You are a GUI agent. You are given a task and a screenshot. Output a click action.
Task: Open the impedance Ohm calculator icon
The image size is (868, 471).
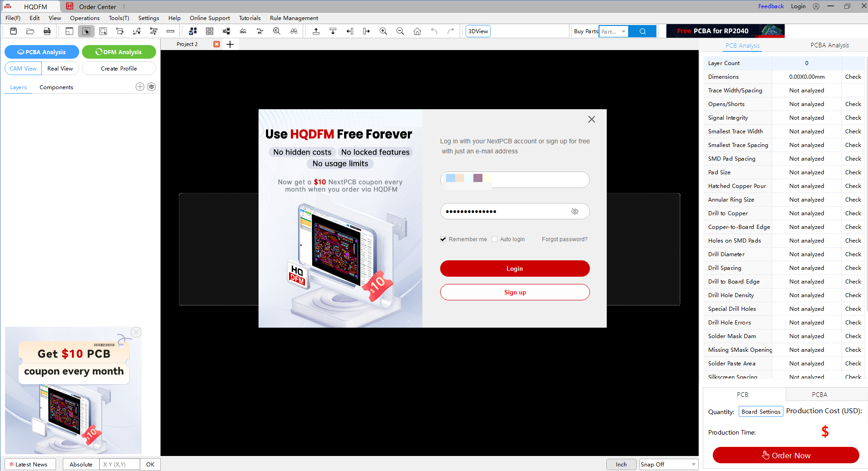pos(243,31)
